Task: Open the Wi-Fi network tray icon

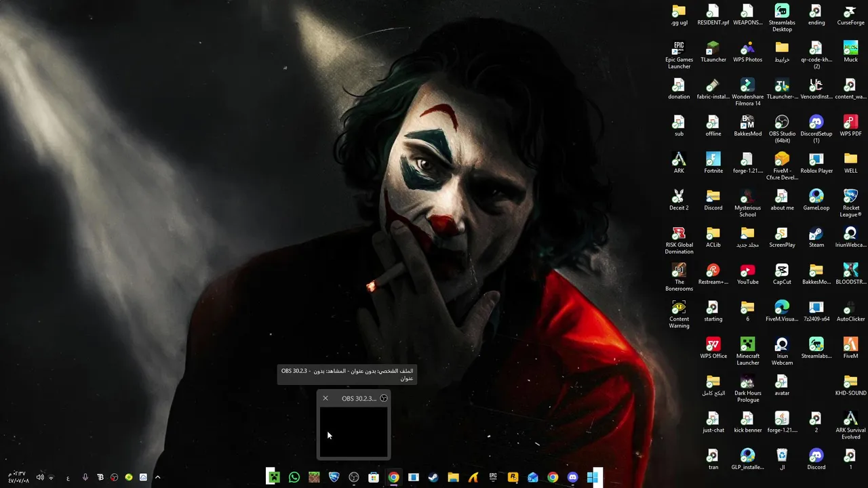Action: [51, 477]
